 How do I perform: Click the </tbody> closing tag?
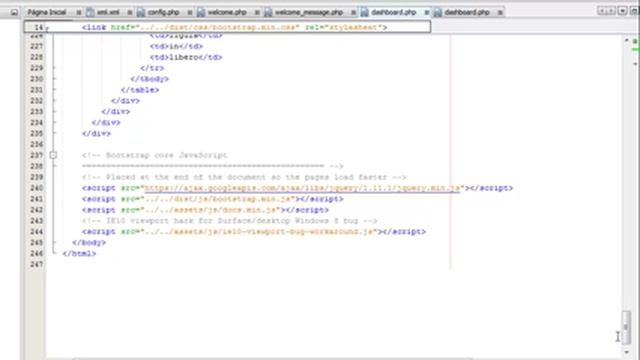point(150,79)
